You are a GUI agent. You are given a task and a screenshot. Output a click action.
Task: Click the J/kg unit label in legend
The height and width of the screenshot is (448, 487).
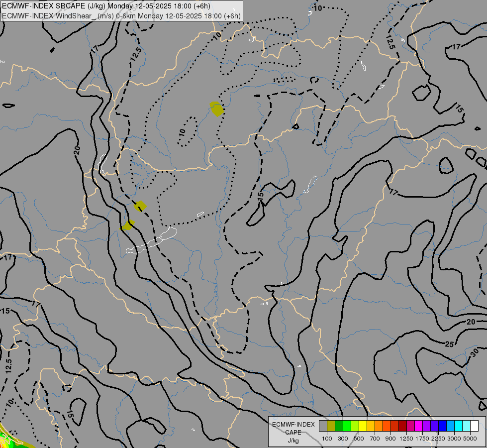[293, 441]
